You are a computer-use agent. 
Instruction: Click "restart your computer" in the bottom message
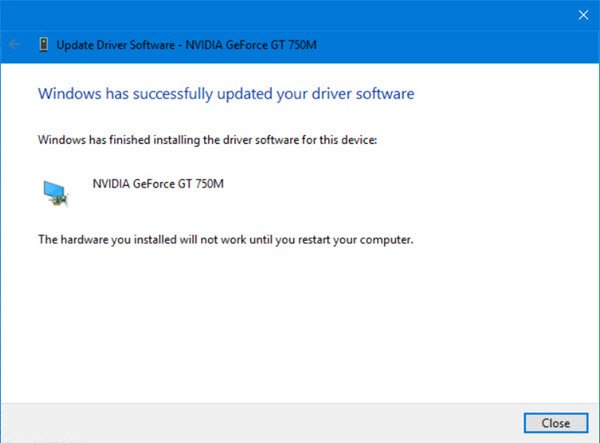[x=356, y=240]
